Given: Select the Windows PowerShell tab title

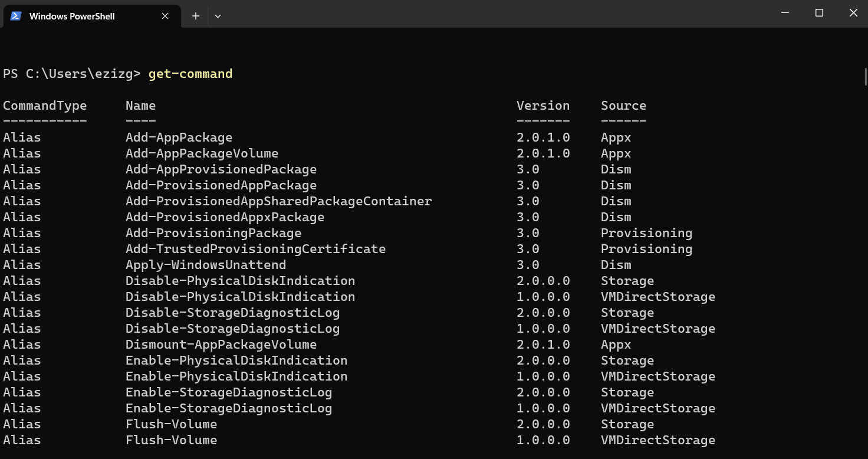Looking at the screenshot, I should pos(72,16).
